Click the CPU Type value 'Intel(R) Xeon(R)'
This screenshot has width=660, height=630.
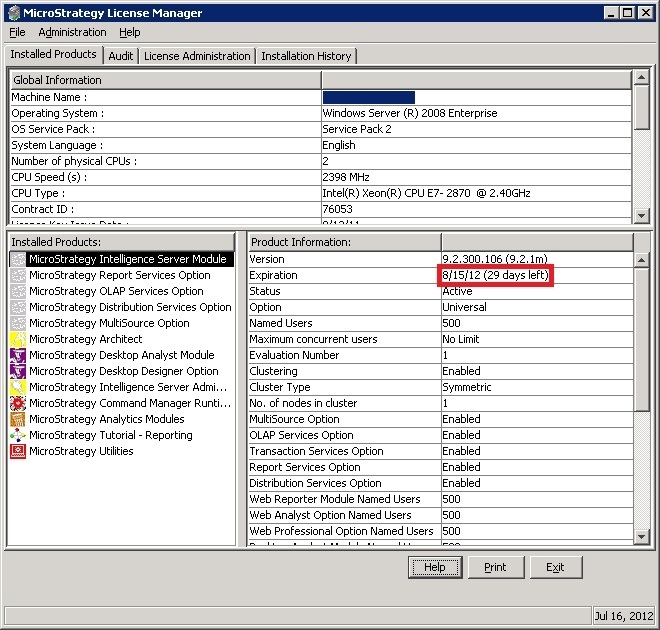(x=426, y=193)
